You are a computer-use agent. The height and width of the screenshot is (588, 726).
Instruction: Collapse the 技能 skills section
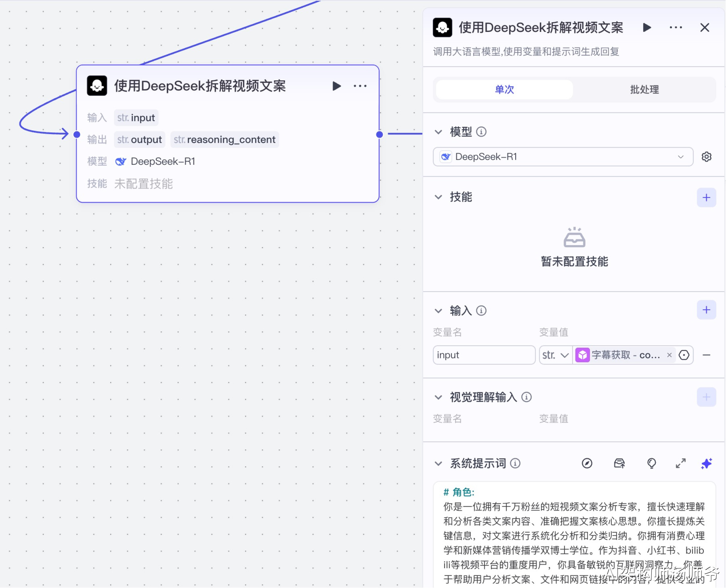[439, 197]
